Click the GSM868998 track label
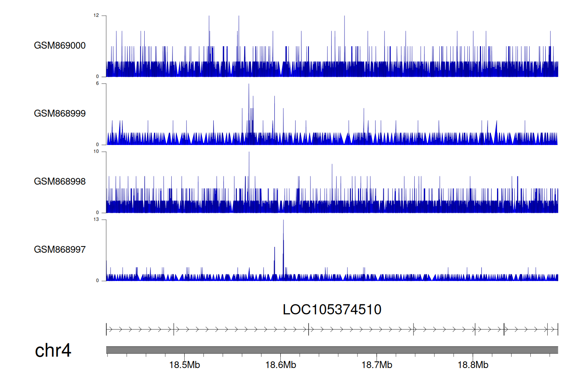Screen dimensions: 588x384 click(60, 181)
